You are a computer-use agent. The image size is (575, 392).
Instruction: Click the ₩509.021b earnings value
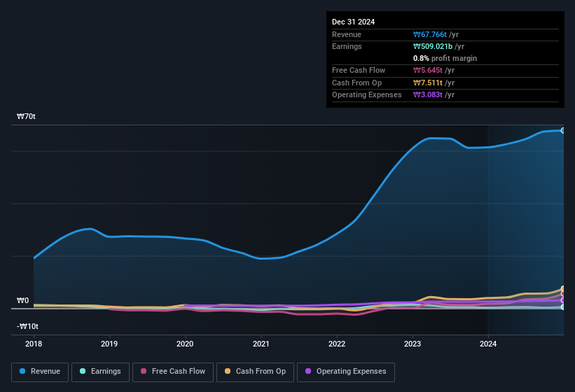pyautogui.click(x=433, y=46)
